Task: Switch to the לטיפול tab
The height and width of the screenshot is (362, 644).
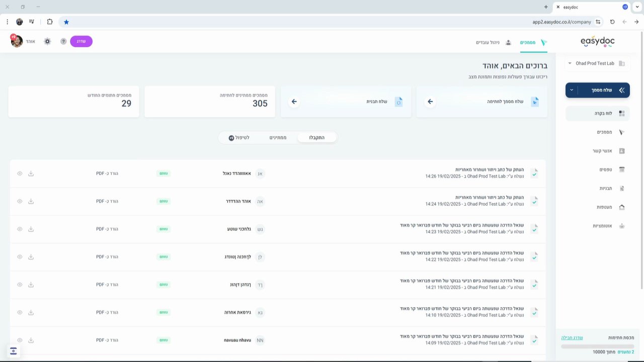Action: click(x=239, y=138)
